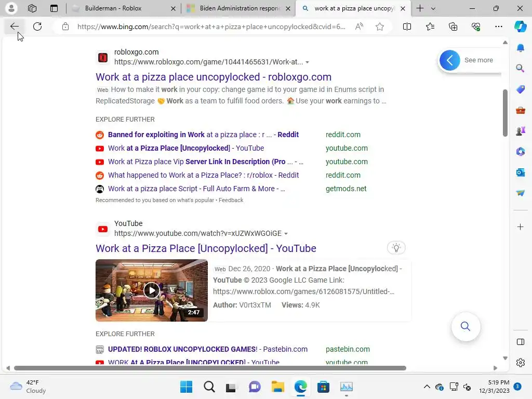This screenshot has width=532, height=399.
Task: Expand the tab search dropdown chevron
Action: coord(433,8)
